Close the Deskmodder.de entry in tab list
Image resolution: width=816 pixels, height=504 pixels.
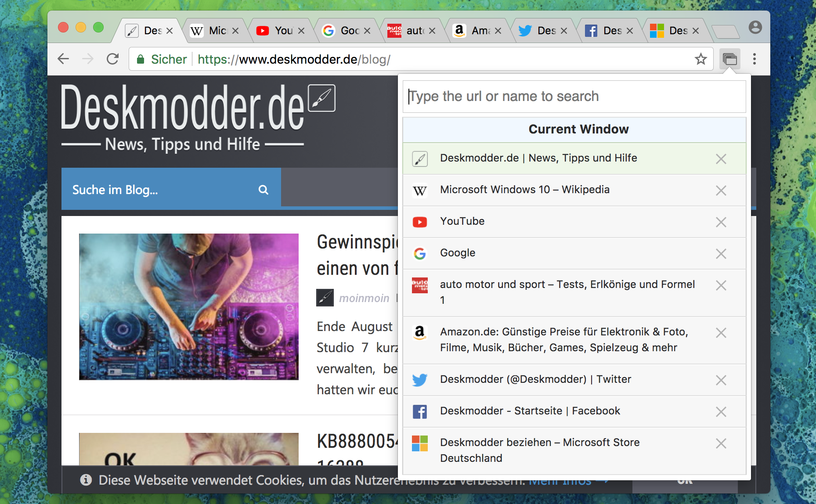(721, 159)
